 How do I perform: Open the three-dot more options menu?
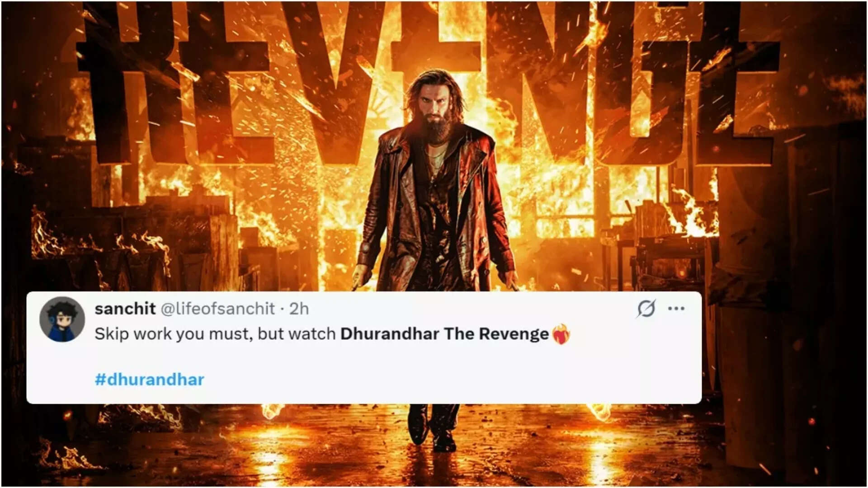[676, 309]
